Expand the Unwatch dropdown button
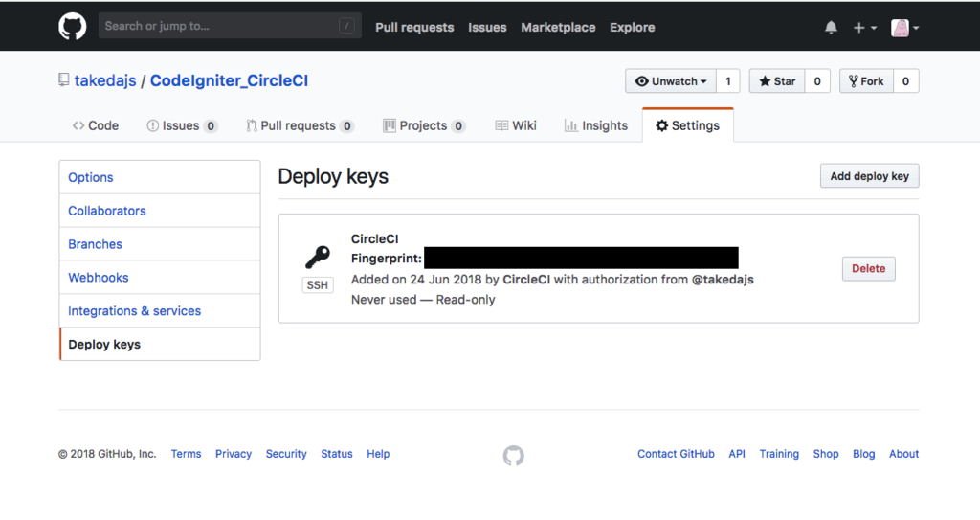980x520 pixels. [671, 80]
